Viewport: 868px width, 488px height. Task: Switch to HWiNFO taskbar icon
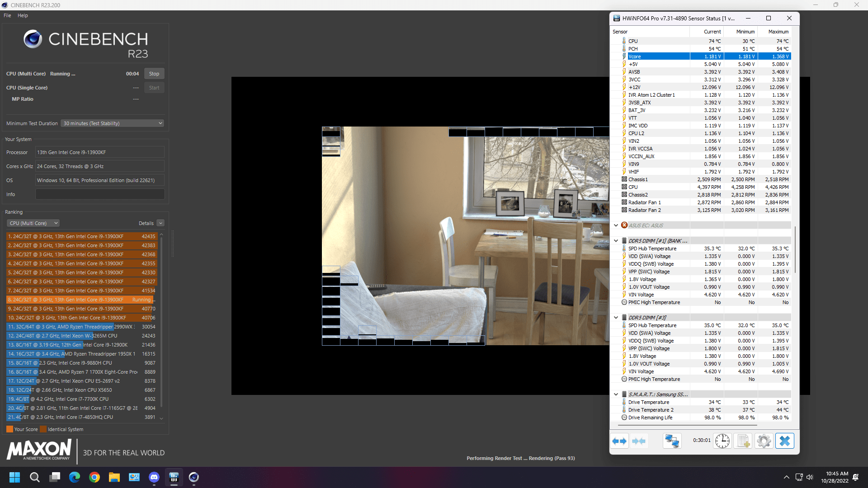174,477
